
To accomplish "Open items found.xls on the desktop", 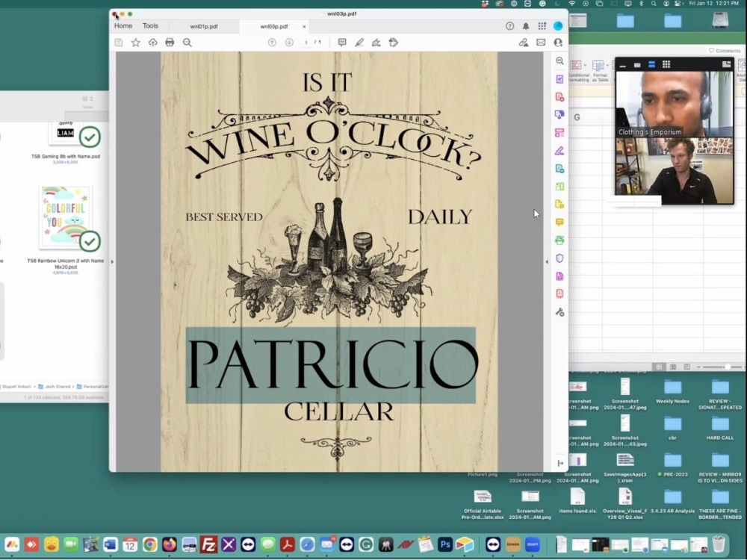I will pos(577,501).
